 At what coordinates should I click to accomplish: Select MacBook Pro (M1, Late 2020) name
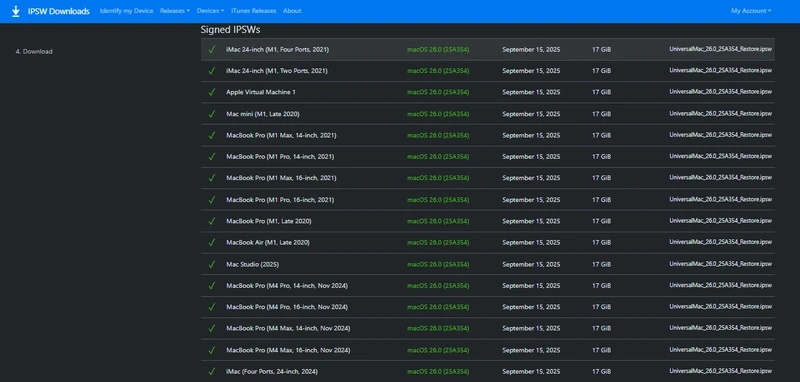point(269,221)
